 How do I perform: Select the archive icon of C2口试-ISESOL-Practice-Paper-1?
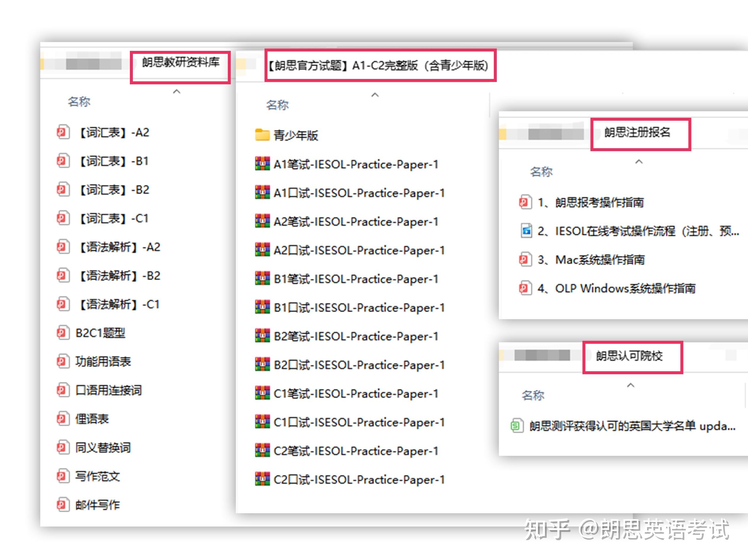(x=262, y=479)
